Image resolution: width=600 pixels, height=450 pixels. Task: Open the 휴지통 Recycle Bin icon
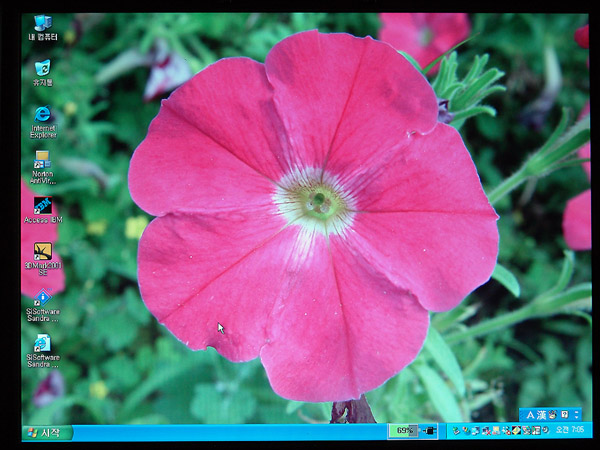(x=43, y=73)
